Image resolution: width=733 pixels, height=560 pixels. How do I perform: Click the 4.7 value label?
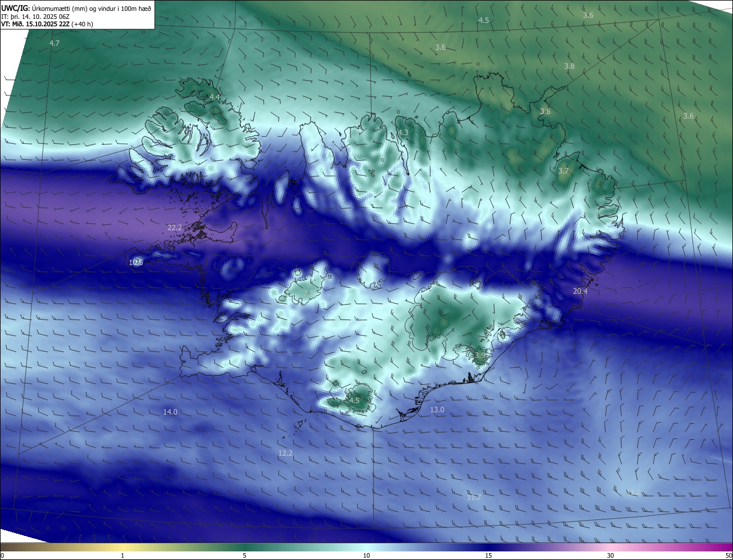(54, 44)
